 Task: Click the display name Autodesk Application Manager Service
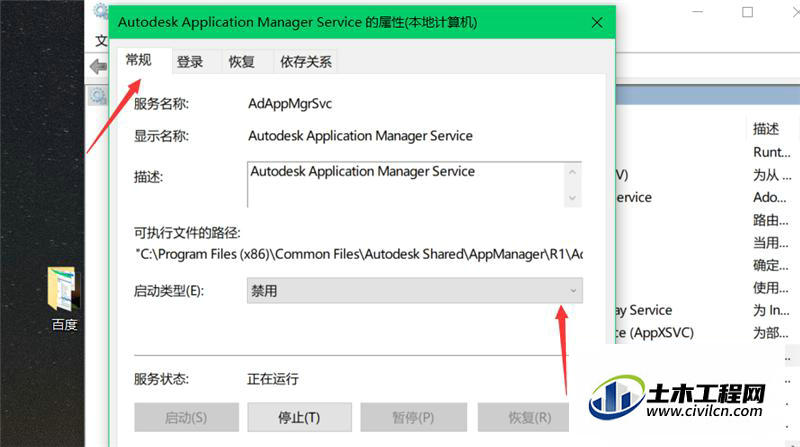pos(360,136)
